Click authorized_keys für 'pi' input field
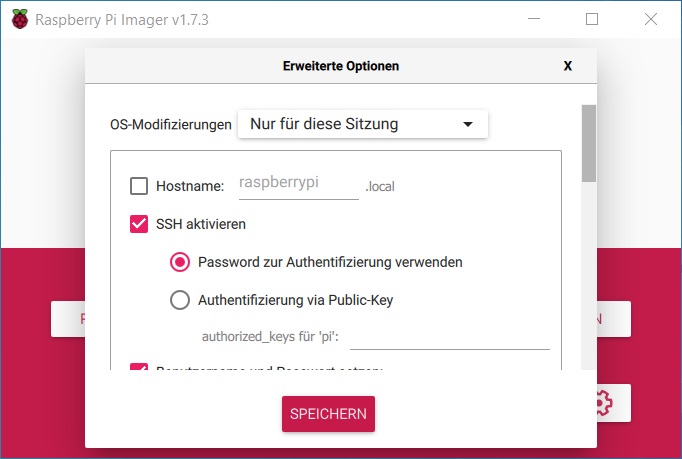The height and width of the screenshot is (459, 682). [450, 337]
